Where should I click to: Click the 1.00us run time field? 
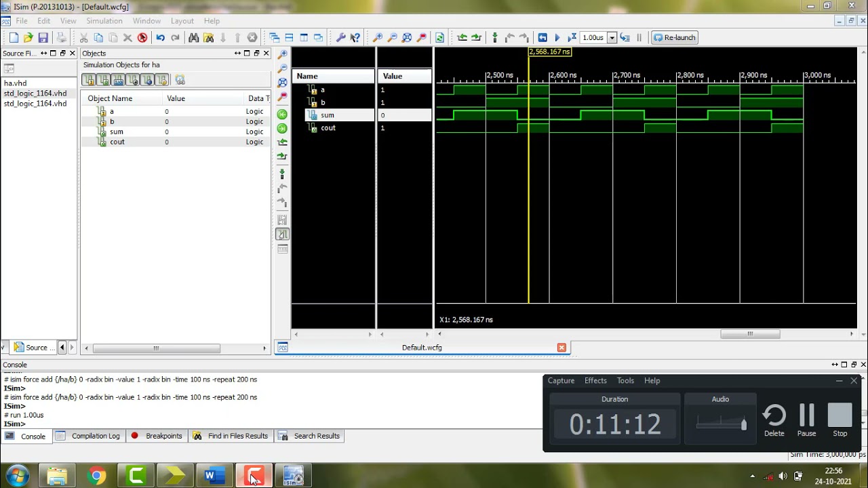pos(593,38)
